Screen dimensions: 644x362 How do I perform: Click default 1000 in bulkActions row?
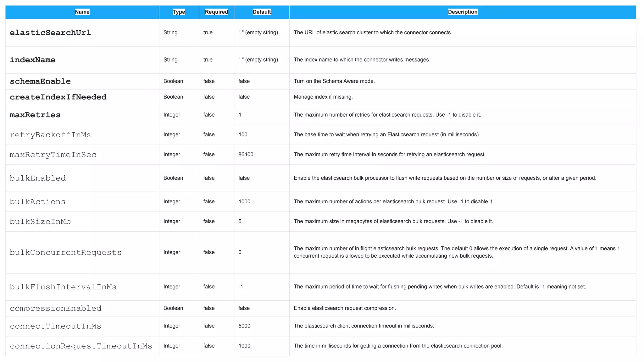pos(244,201)
